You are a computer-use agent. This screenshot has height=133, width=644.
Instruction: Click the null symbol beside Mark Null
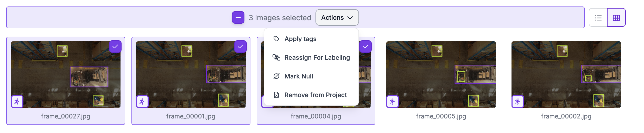[276, 76]
